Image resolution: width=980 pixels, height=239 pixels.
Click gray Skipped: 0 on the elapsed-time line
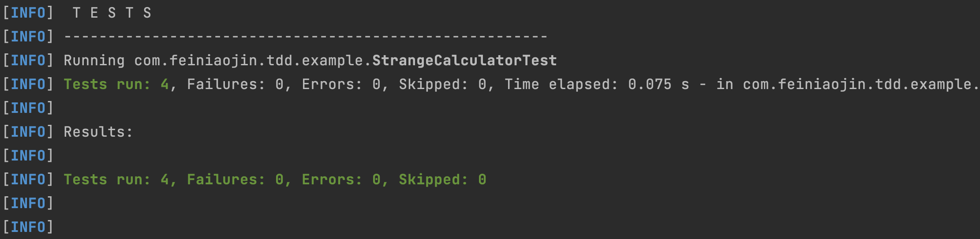[442, 84]
